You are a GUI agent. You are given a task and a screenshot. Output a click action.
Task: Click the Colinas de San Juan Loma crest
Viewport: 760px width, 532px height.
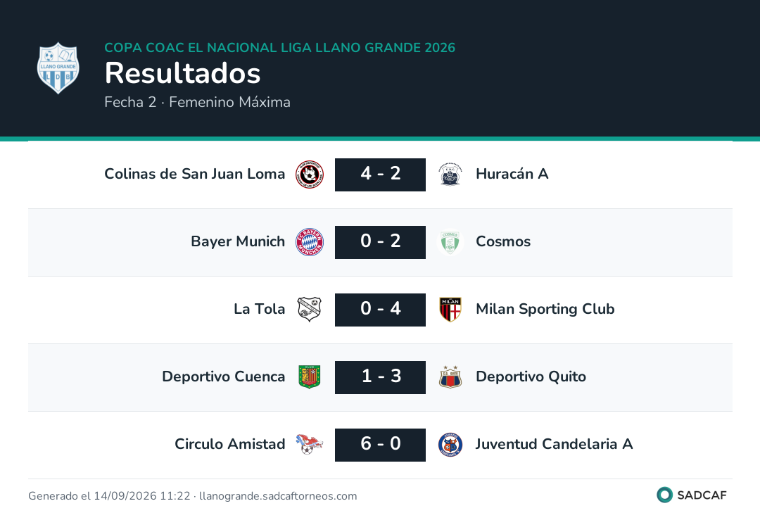tap(310, 174)
